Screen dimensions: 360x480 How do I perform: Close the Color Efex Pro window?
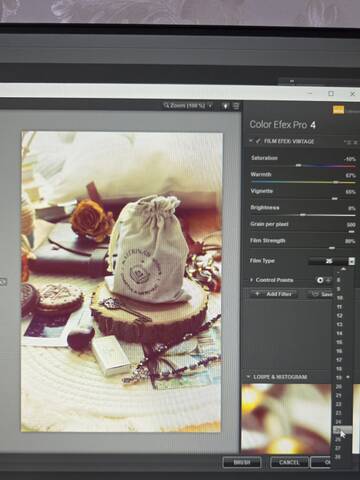point(352,94)
